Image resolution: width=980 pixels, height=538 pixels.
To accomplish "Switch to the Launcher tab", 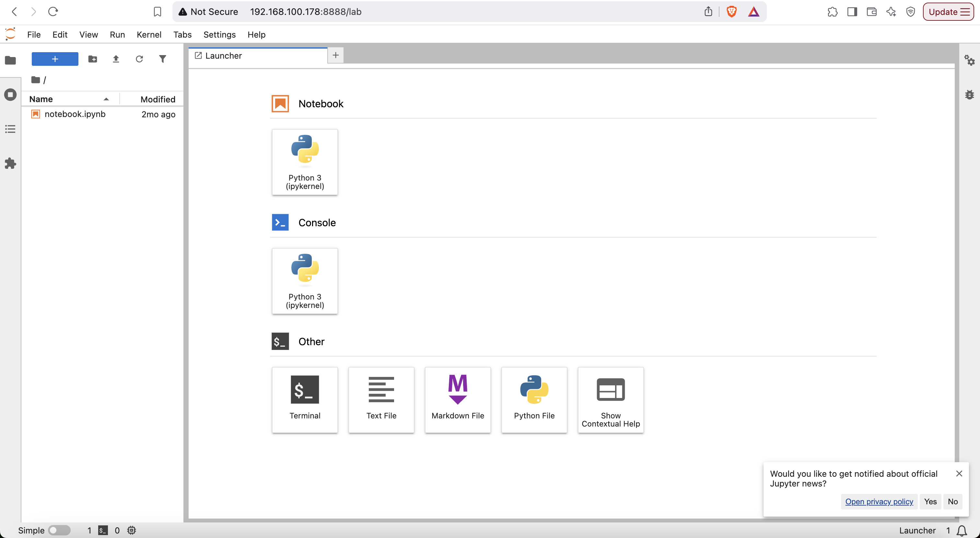I will 258,55.
